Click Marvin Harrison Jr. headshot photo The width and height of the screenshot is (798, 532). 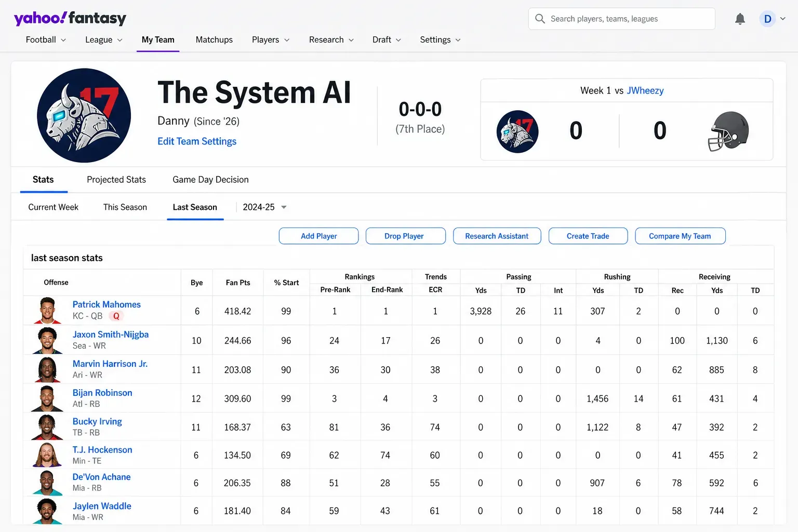(47, 369)
